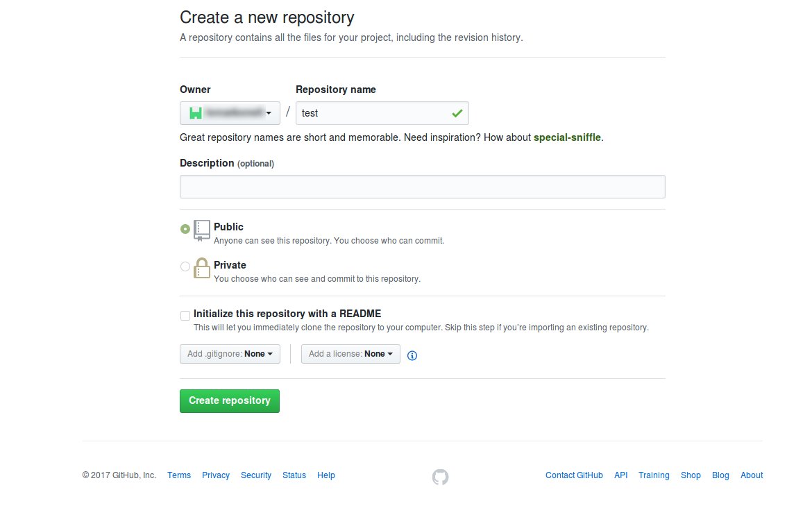The image size is (812, 517).
Task: Open the Blog footer link
Action: 720,475
